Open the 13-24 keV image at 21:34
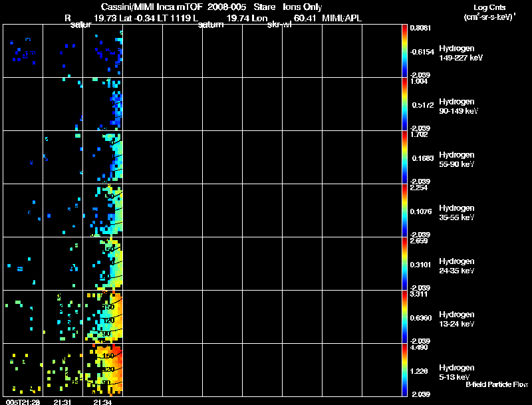532x405 pixels. 103,317
